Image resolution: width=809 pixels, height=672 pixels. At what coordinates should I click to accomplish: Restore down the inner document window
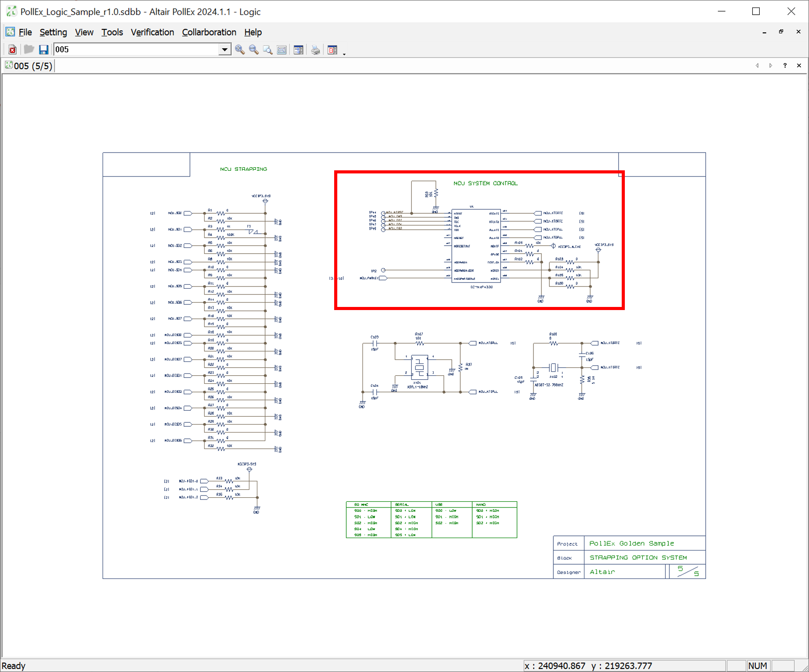tap(781, 32)
